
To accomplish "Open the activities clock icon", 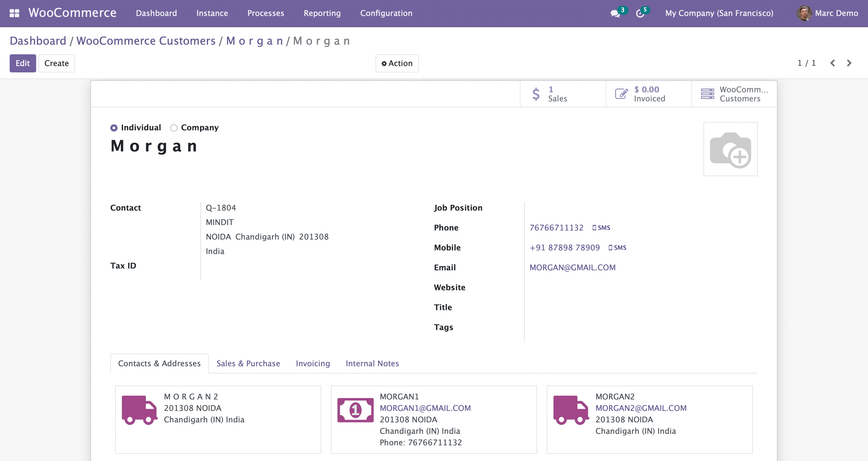I will (x=640, y=14).
